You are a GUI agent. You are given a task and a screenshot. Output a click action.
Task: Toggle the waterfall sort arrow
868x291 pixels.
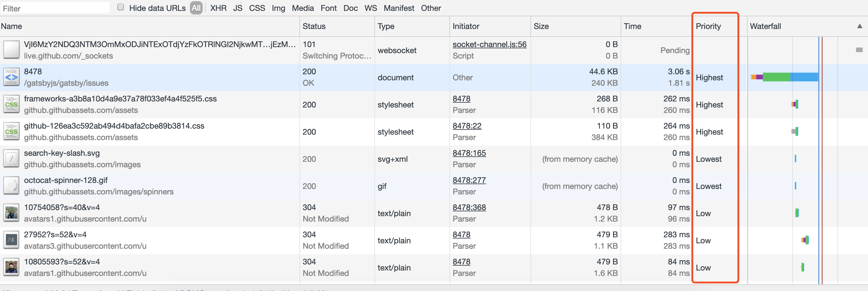(x=859, y=26)
